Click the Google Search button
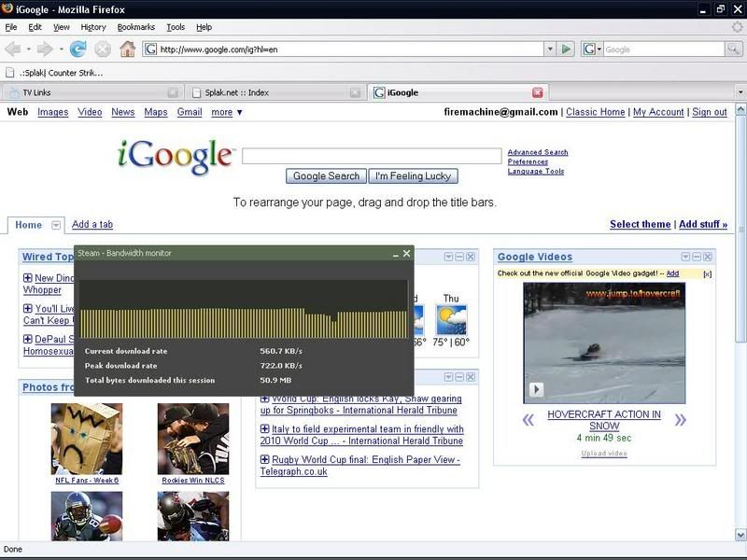This screenshot has width=747, height=560. (x=326, y=175)
